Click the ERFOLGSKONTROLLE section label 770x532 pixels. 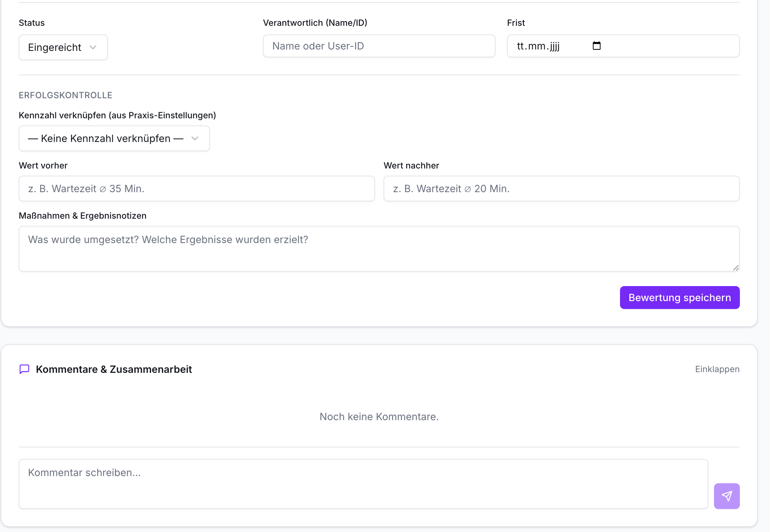tap(66, 95)
